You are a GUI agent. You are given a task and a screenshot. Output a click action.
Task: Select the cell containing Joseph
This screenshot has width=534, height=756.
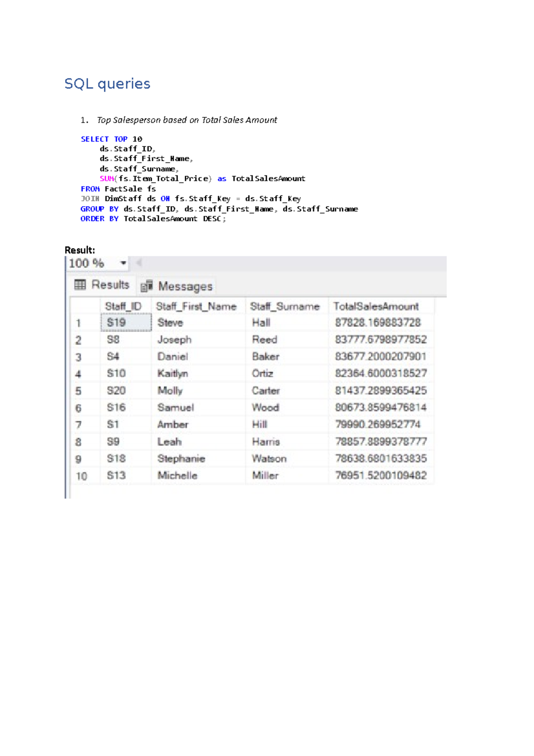click(x=174, y=340)
